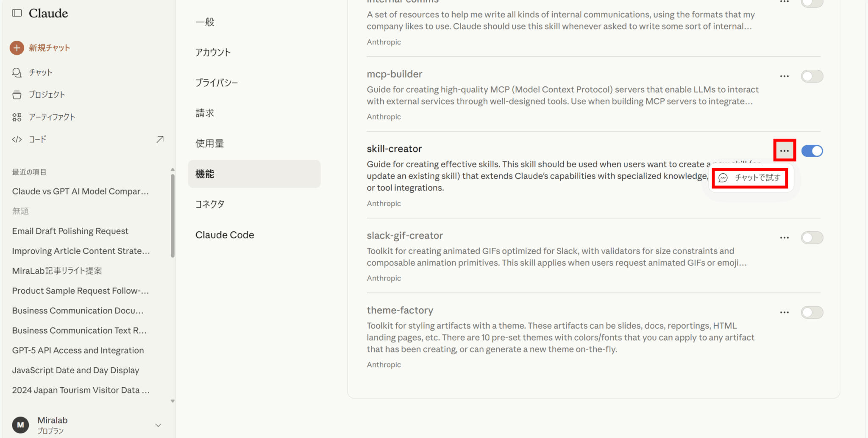This screenshot has height=438, width=868.
Task: Open the コード code brackets icon
Action: (x=17, y=139)
